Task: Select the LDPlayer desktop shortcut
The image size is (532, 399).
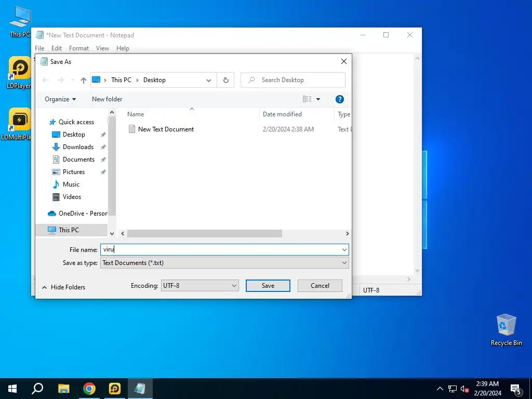Action: pos(19,73)
